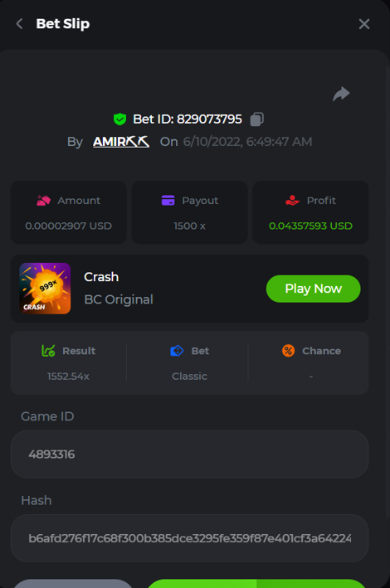This screenshot has height=588, width=390.
Task: Click the pink Amount icon
Action: pos(43,200)
